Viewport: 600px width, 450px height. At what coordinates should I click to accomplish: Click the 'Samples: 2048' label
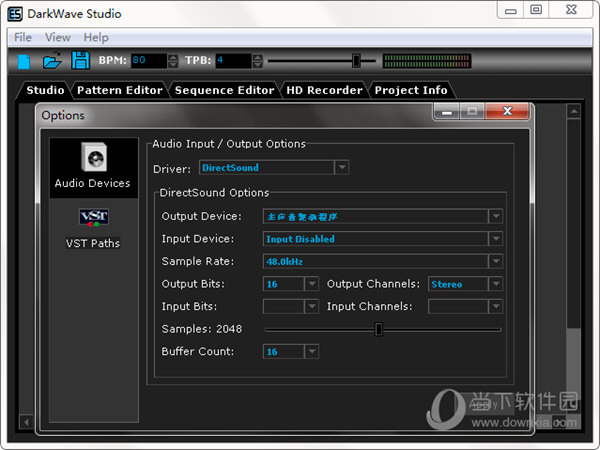(202, 329)
